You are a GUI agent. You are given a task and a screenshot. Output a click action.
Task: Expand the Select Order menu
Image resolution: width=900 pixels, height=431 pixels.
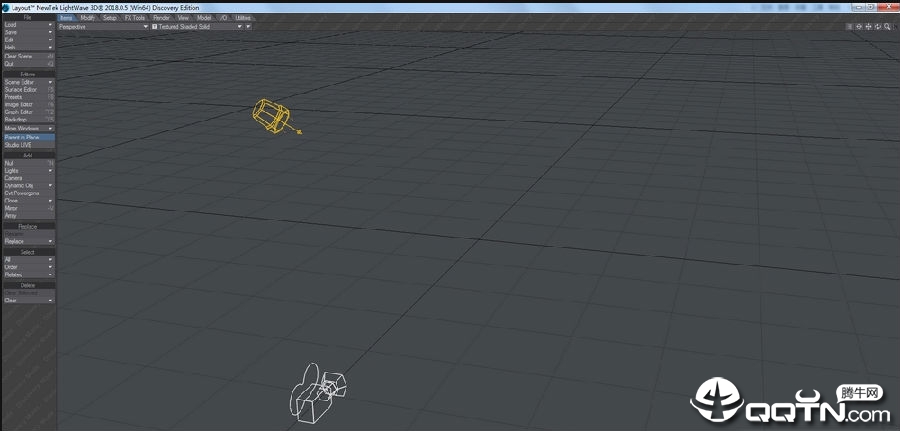[29, 267]
